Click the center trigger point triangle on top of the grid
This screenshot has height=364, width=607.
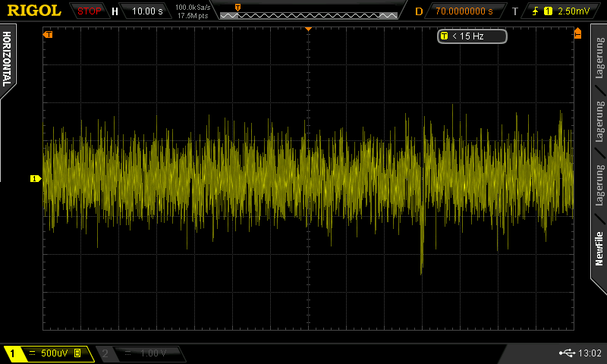pyautogui.click(x=308, y=29)
